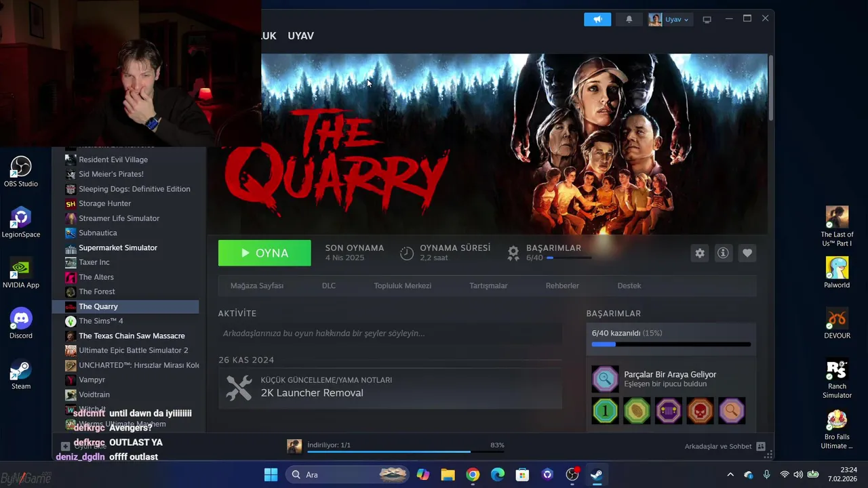The image size is (868, 488).
Task: Open the Steam announcements megaphone button
Action: click(597, 20)
